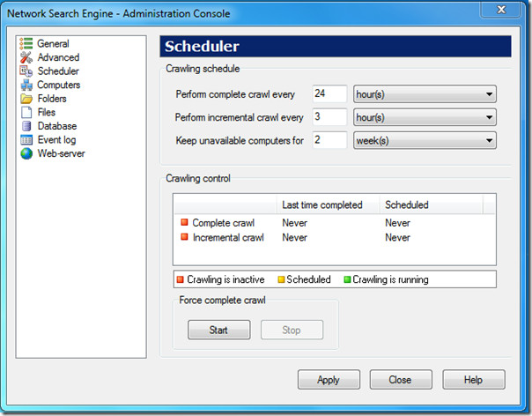532x416 pixels.
Task: Click the Crawling is running legend text
Action: (390, 279)
